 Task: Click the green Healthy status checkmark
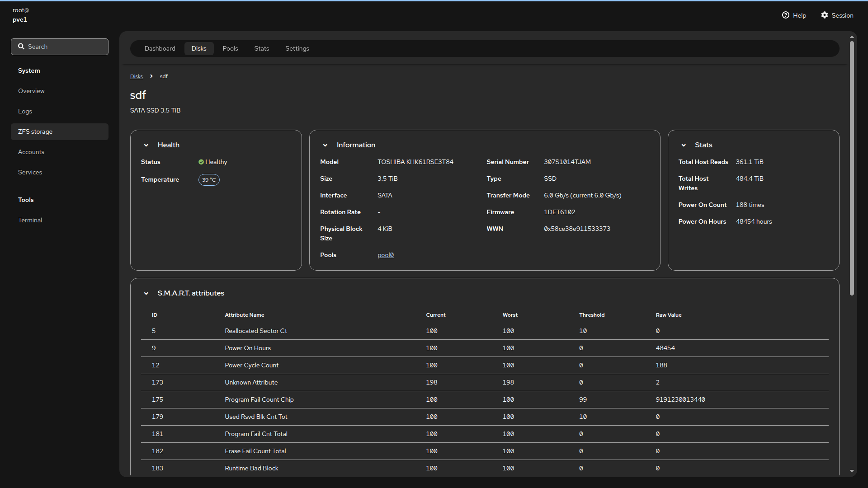(x=201, y=162)
